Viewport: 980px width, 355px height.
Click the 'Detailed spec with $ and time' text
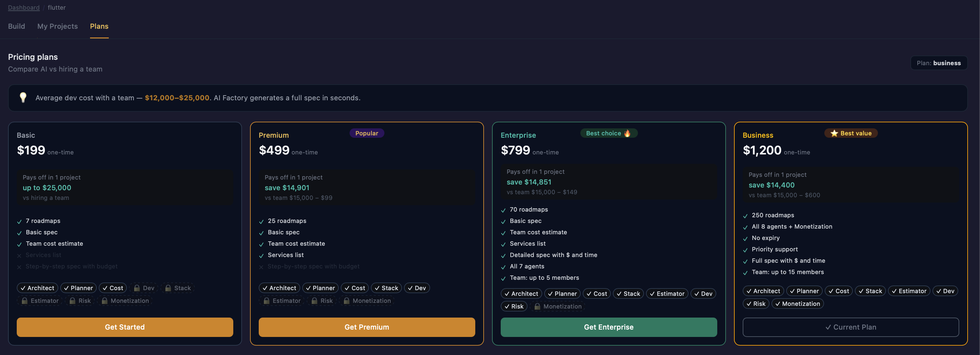(x=553, y=255)
